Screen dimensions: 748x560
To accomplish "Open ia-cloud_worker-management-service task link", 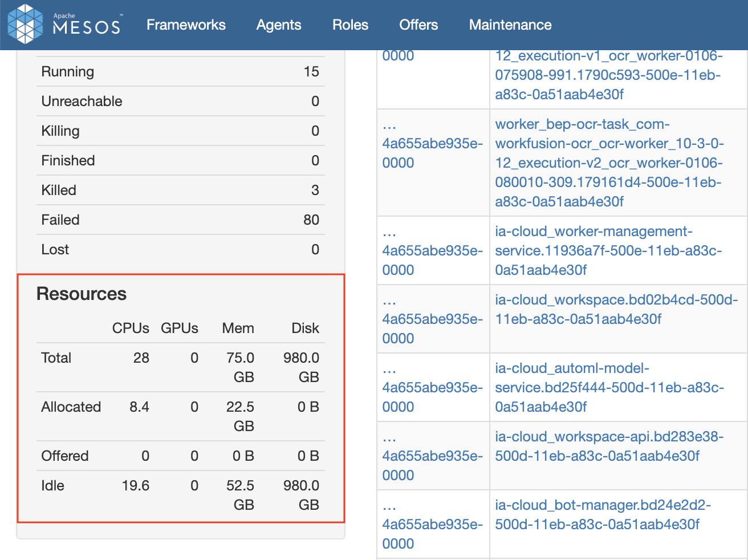I will click(x=608, y=250).
